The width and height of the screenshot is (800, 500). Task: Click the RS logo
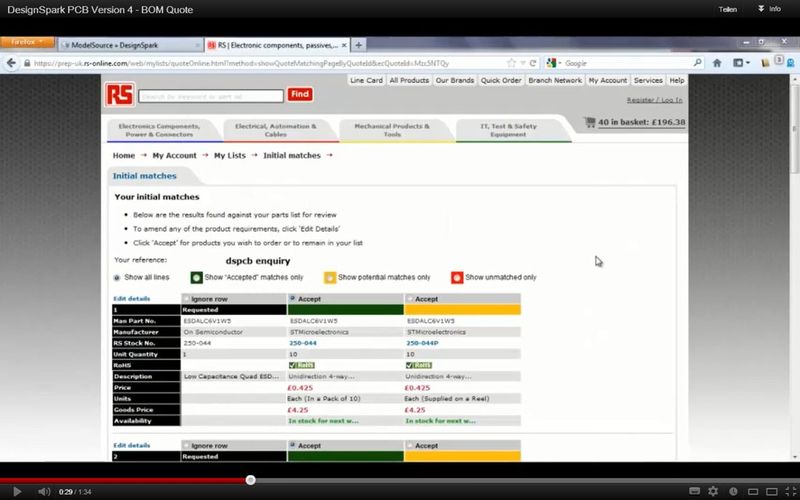(120, 94)
